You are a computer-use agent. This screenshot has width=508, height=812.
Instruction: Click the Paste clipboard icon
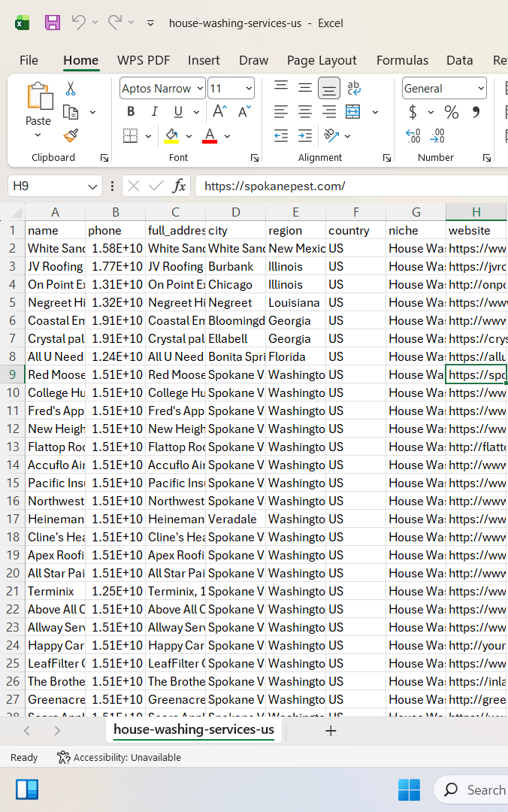[39, 96]
